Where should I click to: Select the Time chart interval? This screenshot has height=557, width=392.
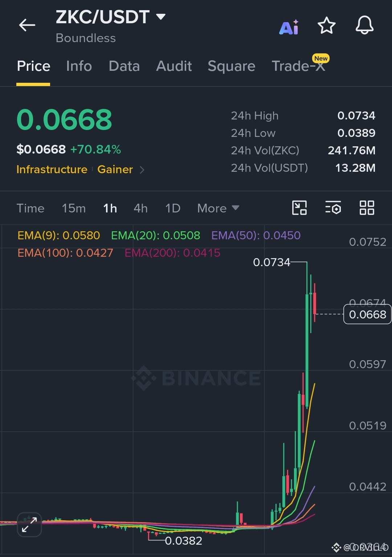coord(30,208)
